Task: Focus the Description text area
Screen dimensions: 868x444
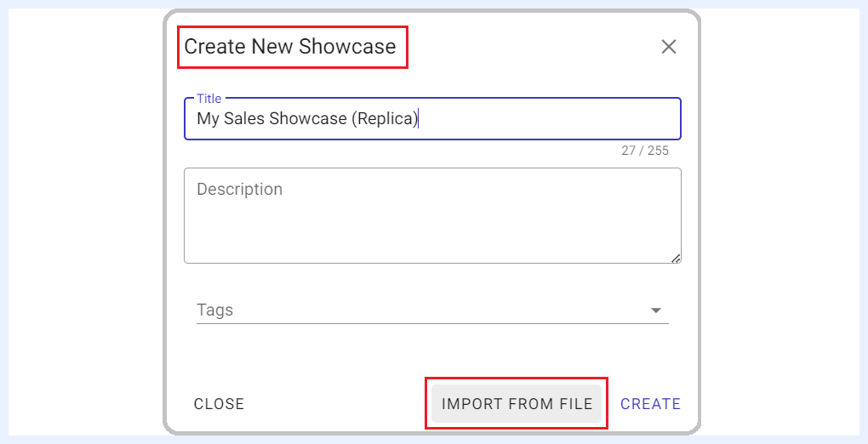Action: (432, 215)
